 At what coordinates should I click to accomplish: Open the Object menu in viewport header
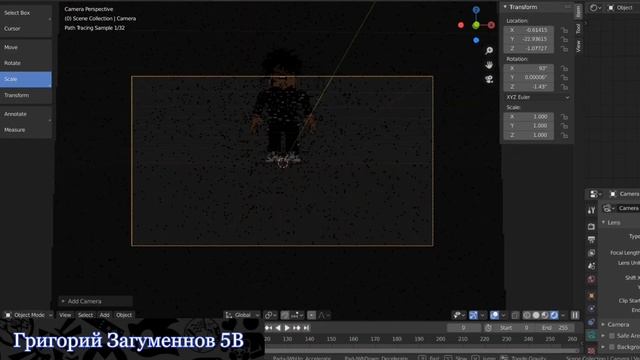click(x=124, y=315)
